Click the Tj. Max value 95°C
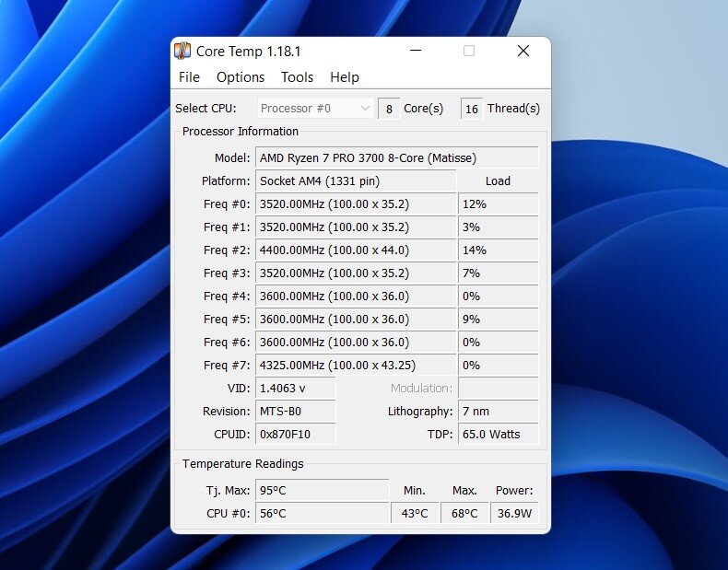The height and width of the screenshot is (570, 728). [323, 490]
